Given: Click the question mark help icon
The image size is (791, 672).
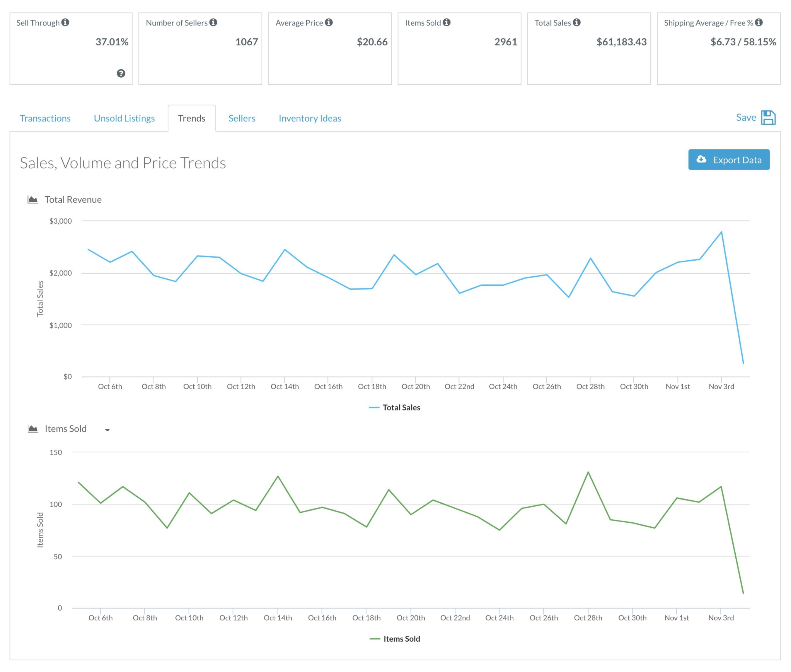Looking at the screenshot, I should 121,73.
